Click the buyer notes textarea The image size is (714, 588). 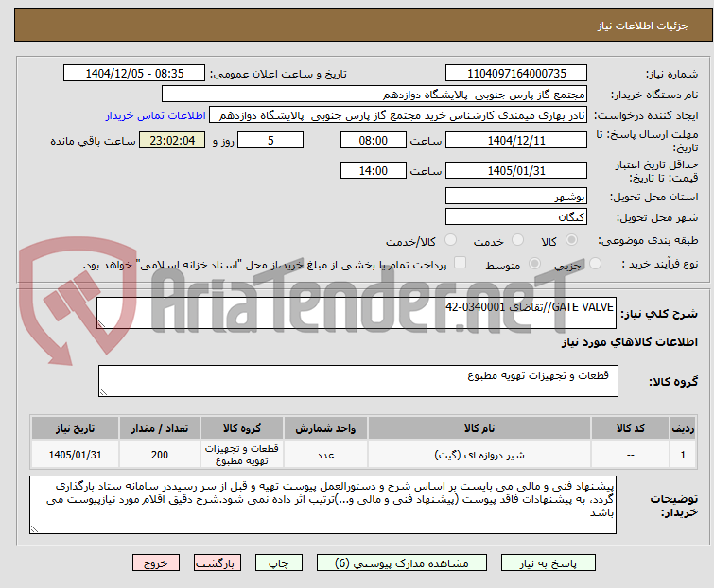click(x=322, y=505)
